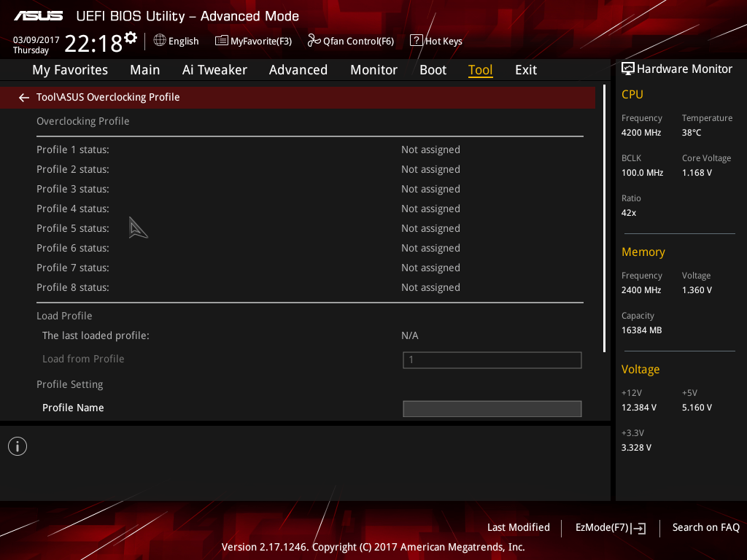Click the +12V 12.384 V reading
747x560 pixels.
(639, 408)
